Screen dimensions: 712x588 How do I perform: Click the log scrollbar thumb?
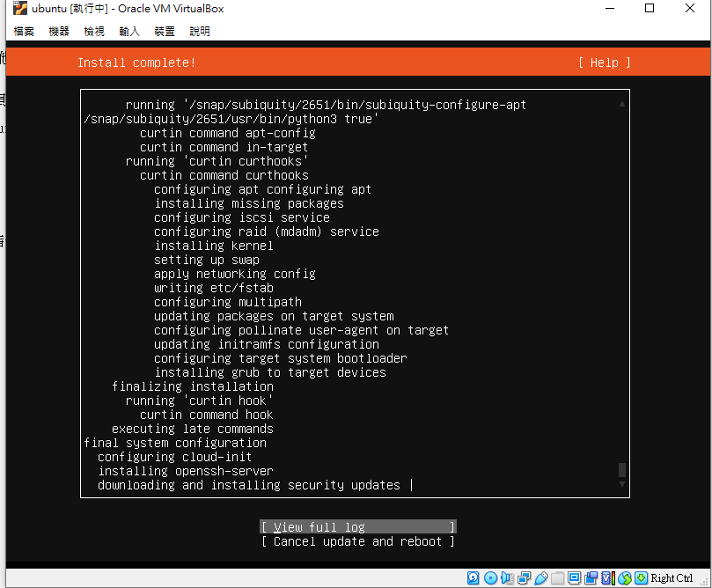click(x=622, y=469)
